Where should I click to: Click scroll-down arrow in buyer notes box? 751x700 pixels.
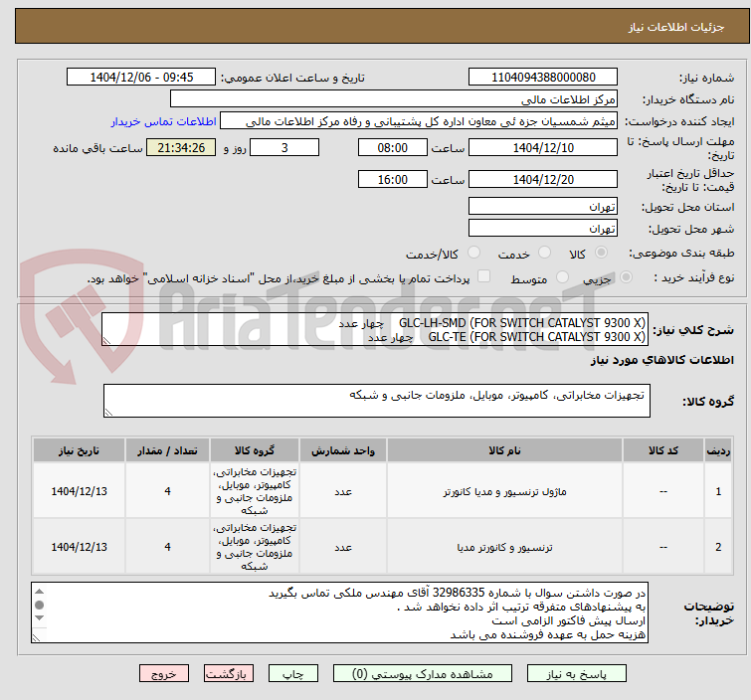(x=40, y=618)
